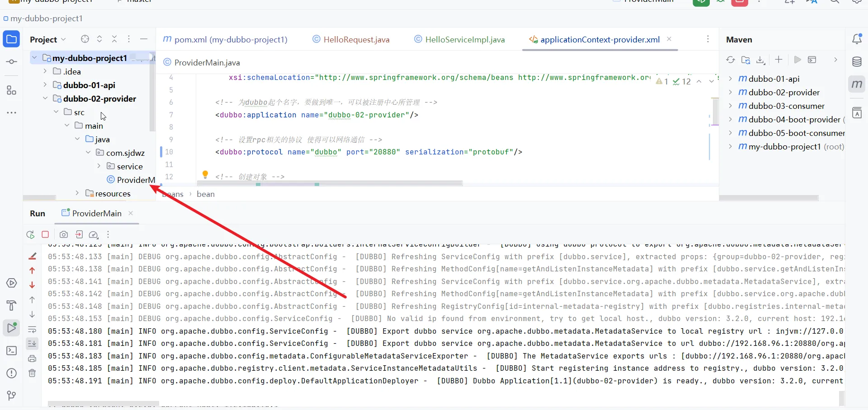Switch to ProviderMain.java editor tab
Screen dimensions: 868x410
202,62
